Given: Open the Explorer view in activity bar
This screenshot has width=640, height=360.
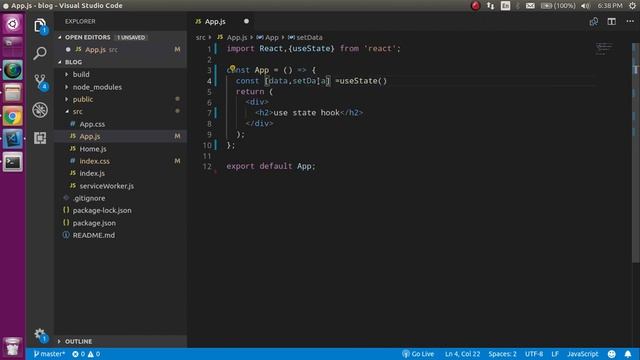Looking at the screenshot, I should 40,26.
